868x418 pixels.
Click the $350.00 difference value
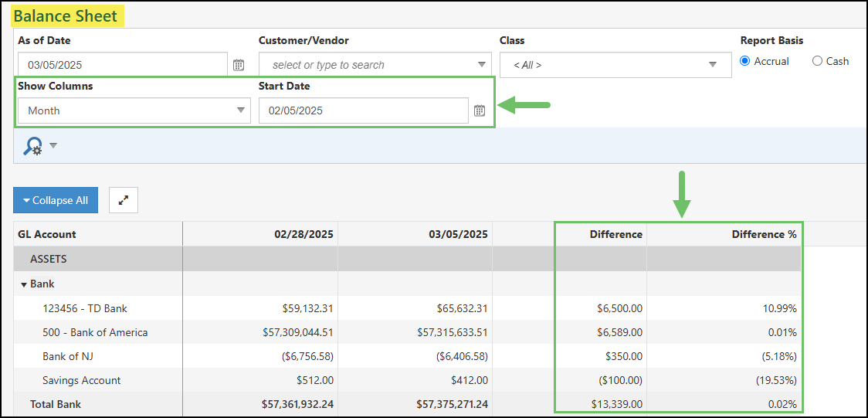(x=625, y=356)
